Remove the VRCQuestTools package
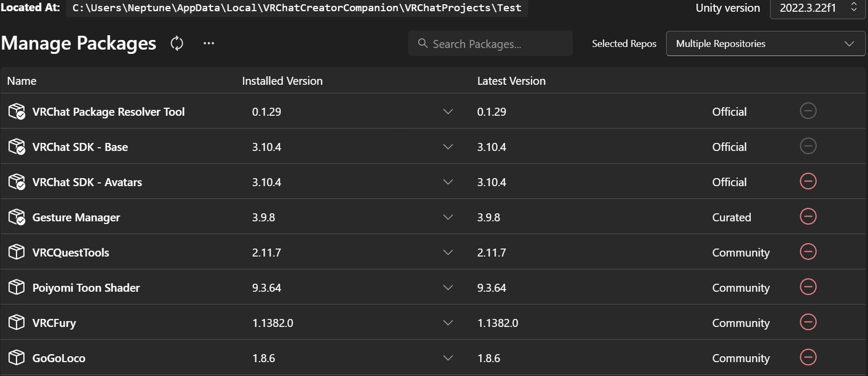 click(808, 252)
